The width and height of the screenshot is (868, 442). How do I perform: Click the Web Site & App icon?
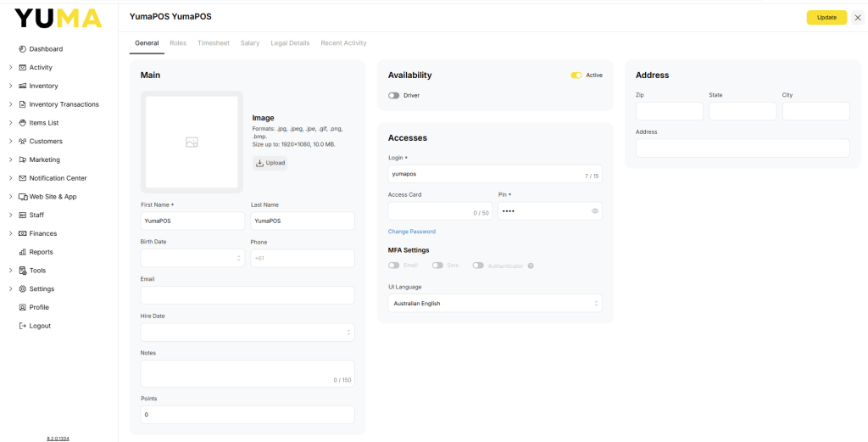(x=23, y=197)
